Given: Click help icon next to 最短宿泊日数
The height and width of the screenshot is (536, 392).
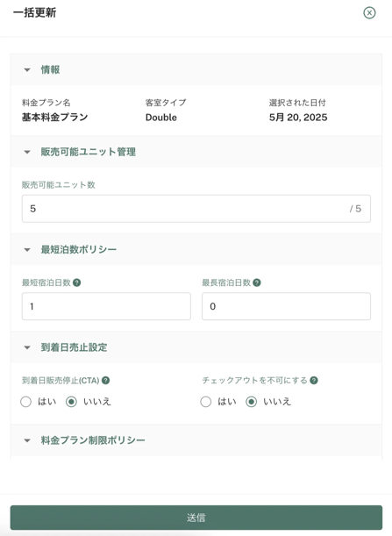Looking at the screenshot, I should (77, 282).
